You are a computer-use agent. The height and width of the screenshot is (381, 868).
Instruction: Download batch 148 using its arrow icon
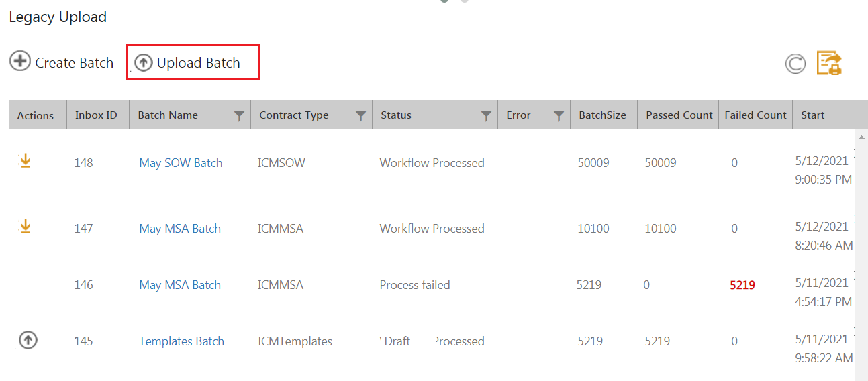coord(25,161)
